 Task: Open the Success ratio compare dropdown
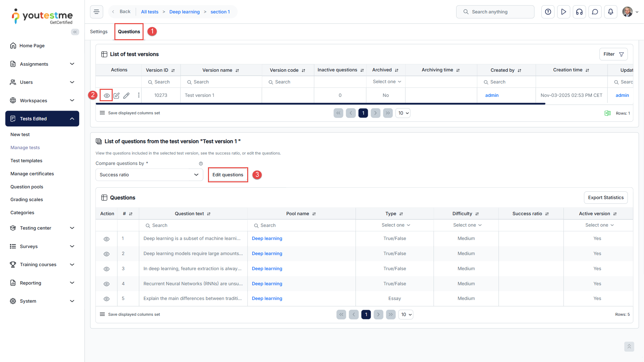[x=149, y=175]
